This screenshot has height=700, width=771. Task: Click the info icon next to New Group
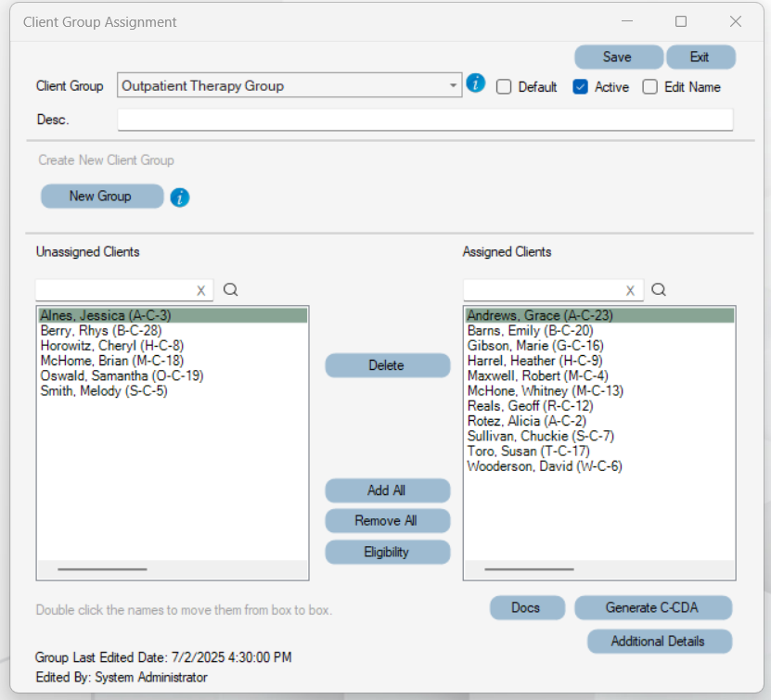(x=179, y=197)
